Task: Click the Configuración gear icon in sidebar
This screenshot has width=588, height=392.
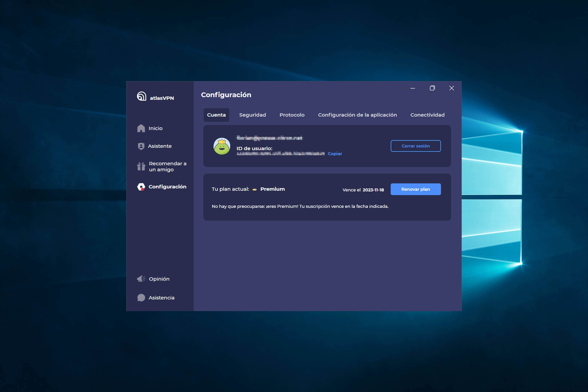Action: click(141, 187)
